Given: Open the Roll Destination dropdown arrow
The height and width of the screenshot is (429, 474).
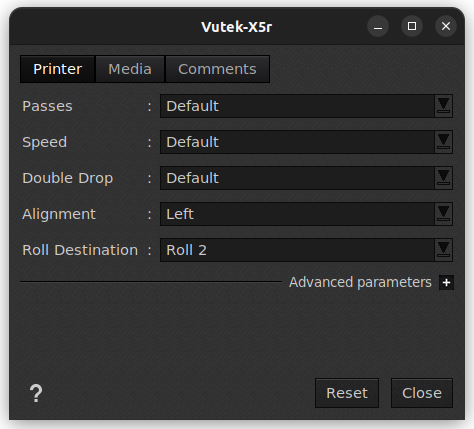Looking at the screenshot, I should [443, 250].
